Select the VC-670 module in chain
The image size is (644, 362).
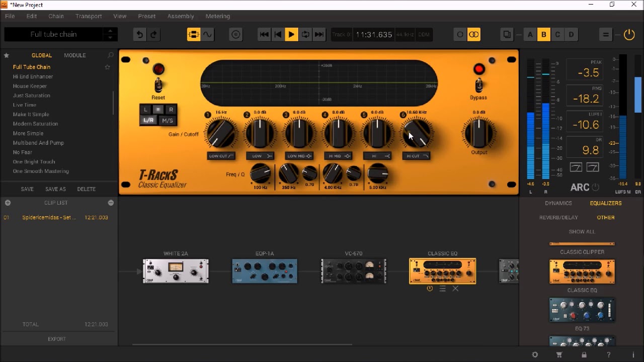coord(354,271)
